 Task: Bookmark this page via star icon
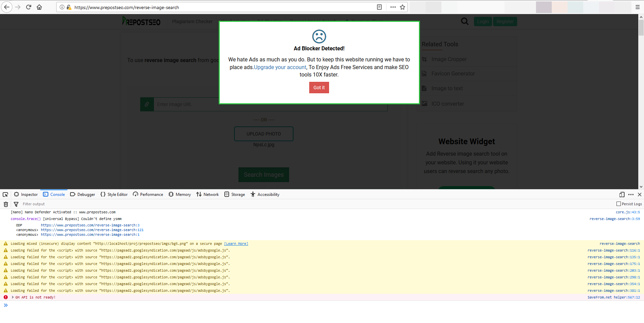(x=402, y=7)
